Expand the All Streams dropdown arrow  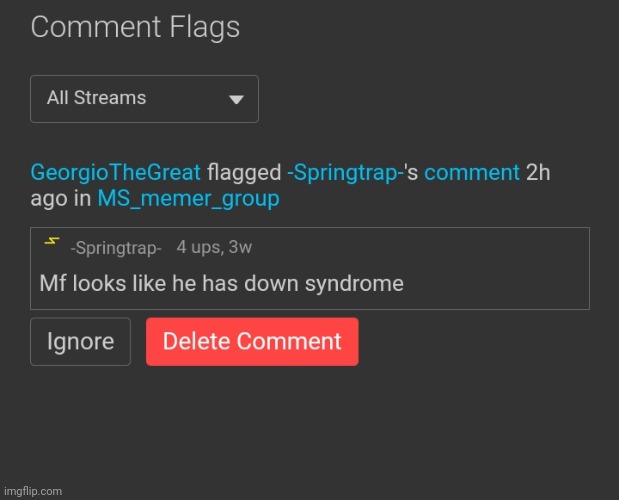click(x=236, y=99)
